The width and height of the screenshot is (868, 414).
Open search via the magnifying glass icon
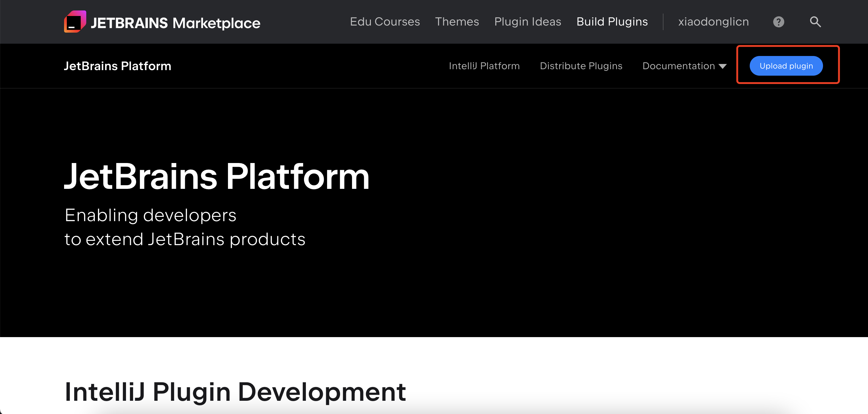coord(815,22)
